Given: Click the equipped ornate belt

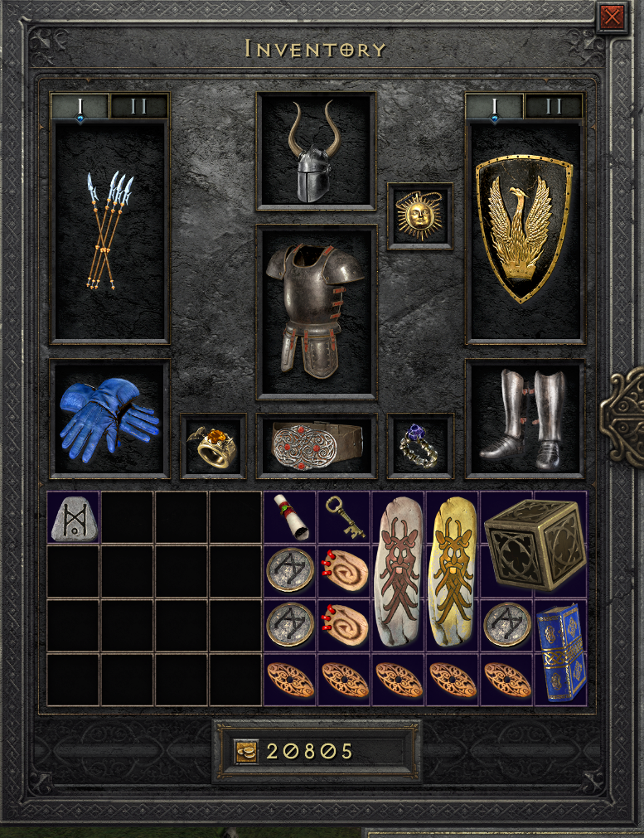Looking at the screenshot, I should coord(317,445).
